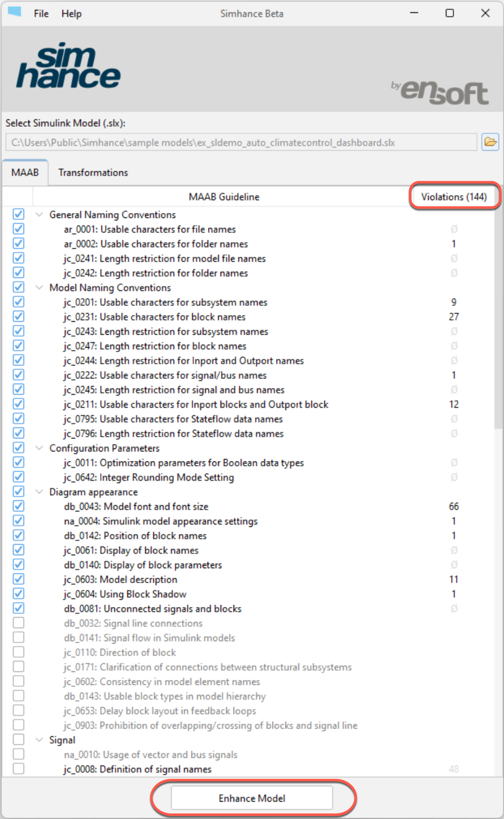Check db_0143 Usable block types in hierarchy
This screenshot has width=504, height=819.
pyautogui.click(x=19, y=696)
